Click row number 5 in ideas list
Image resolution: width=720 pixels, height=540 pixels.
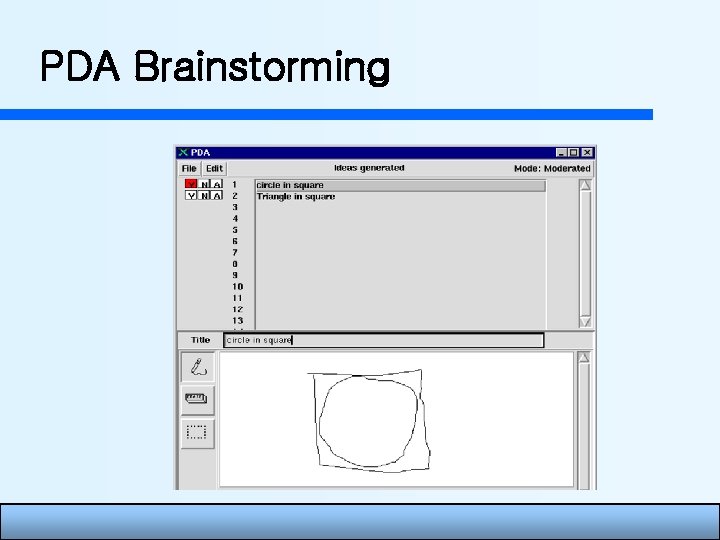pos(235,230)
